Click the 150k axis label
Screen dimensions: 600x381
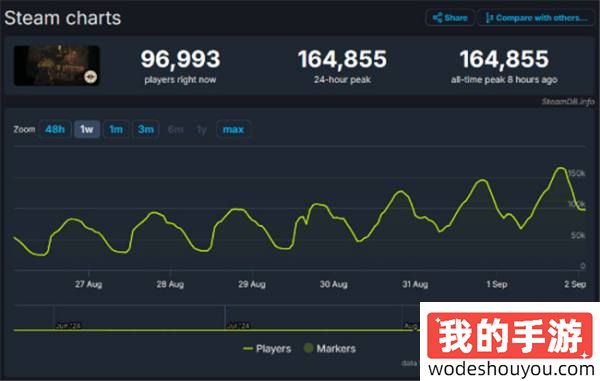pos(577,173)
